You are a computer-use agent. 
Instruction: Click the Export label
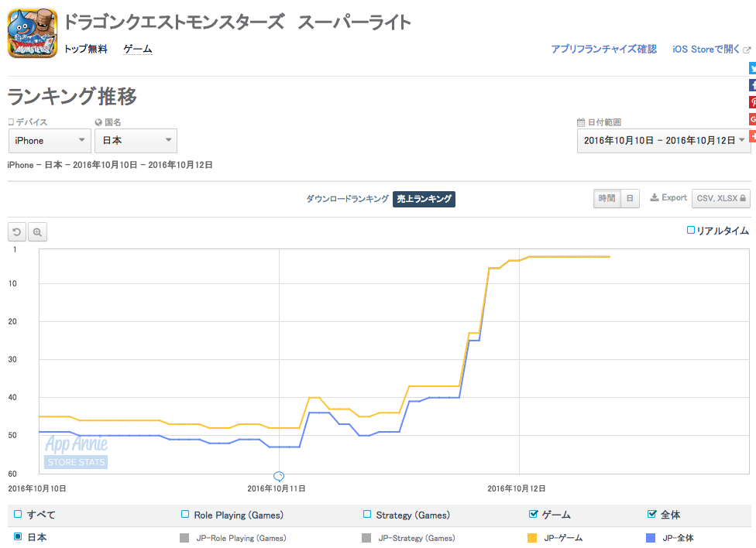pyautogui.click(x=674, y=197)
